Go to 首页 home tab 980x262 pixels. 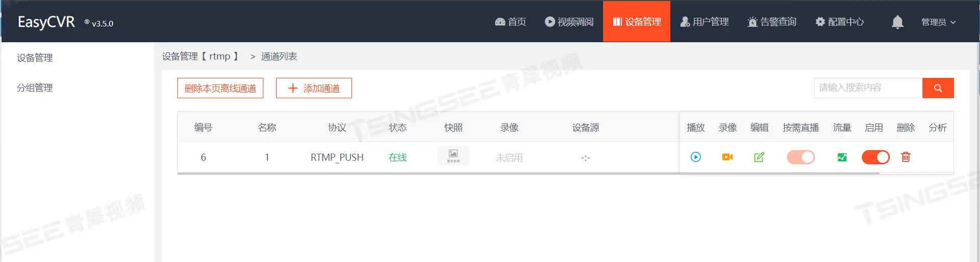pos(510,22)
